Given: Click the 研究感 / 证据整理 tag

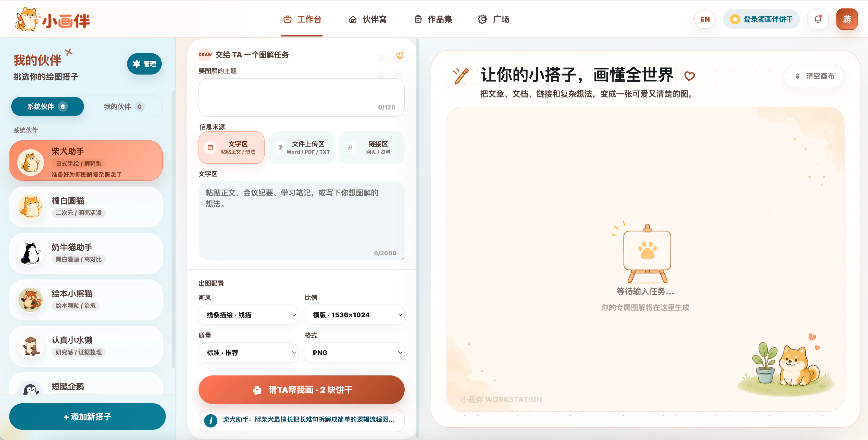Looking at the screenshot, I should pos(79,352).
